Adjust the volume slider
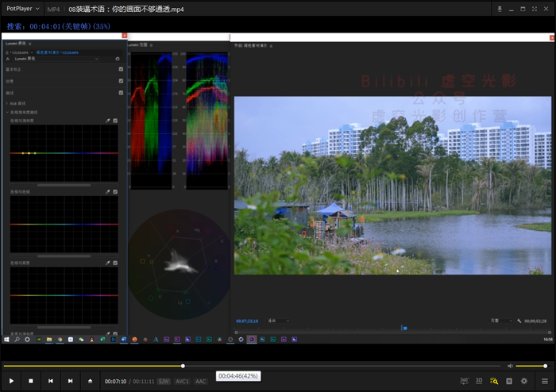556x392 pixels. coord(531,366)
